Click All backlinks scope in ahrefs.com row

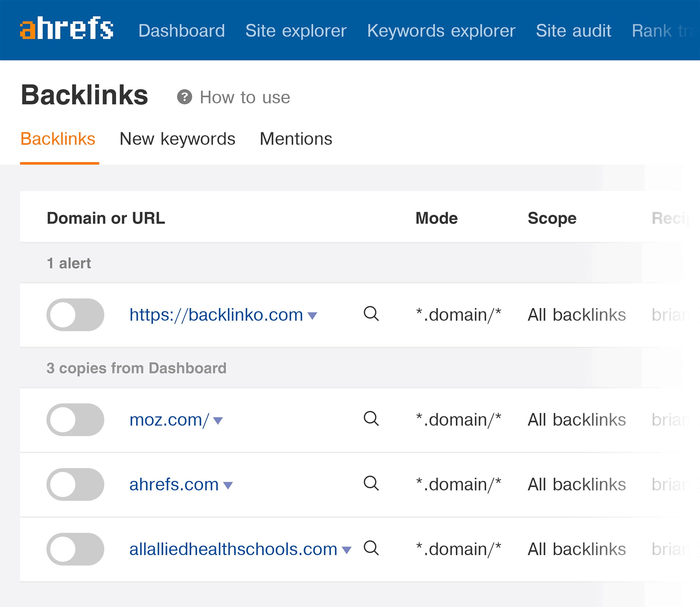[577, 484]
